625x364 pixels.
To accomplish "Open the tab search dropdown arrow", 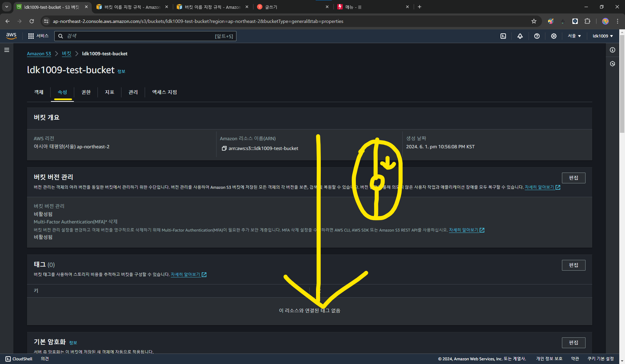I will [x=6, y=7].
